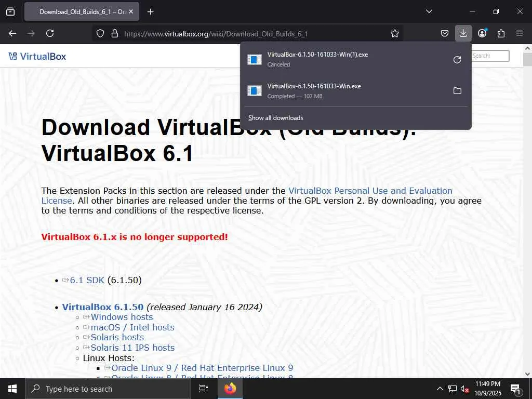Click the page vertical scrollbar thumb

(x=527, y=59)
